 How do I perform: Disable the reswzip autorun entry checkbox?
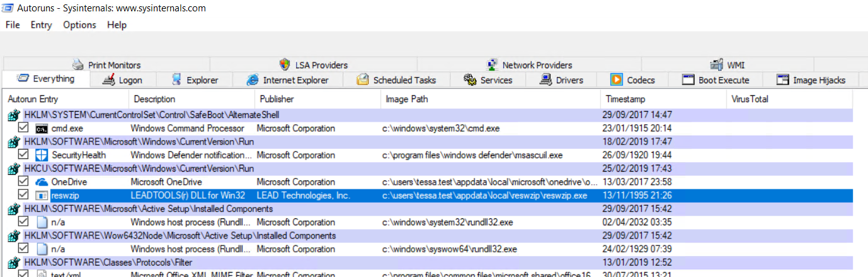(x=23, y=195)
